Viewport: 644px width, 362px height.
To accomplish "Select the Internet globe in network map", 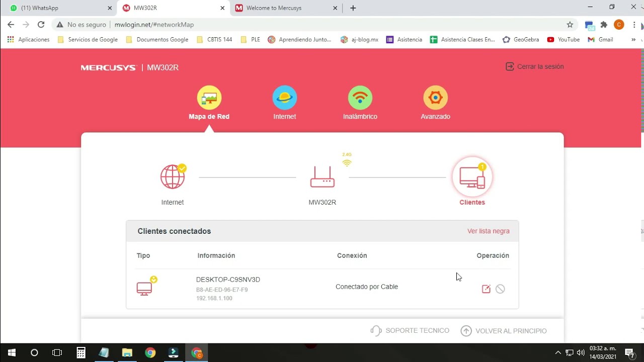I will coord(173,177).
